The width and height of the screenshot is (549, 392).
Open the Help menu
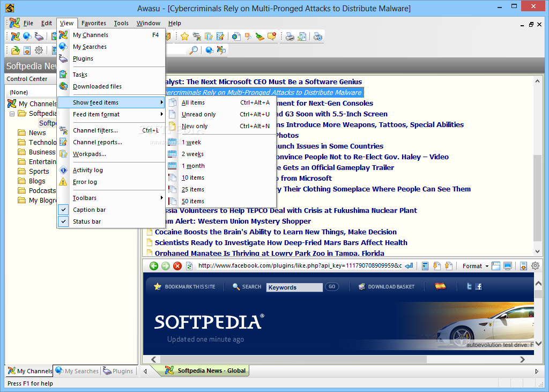point(174,23)
